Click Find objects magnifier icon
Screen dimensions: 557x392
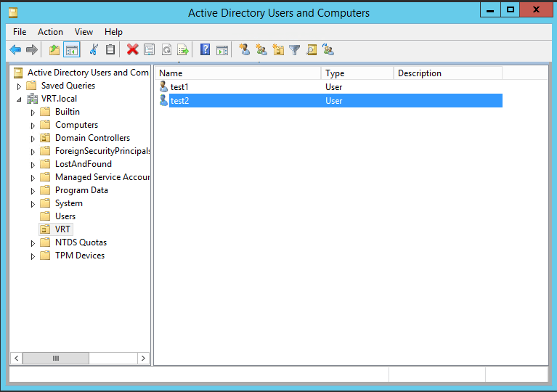tap(312, 49)
